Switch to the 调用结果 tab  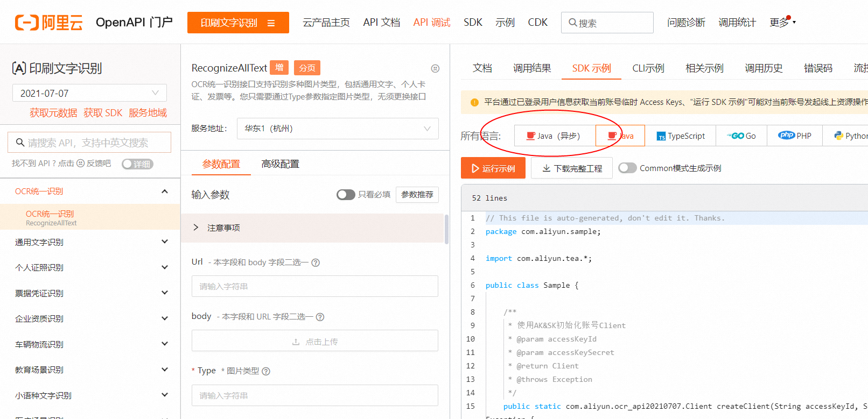point(532,68)
